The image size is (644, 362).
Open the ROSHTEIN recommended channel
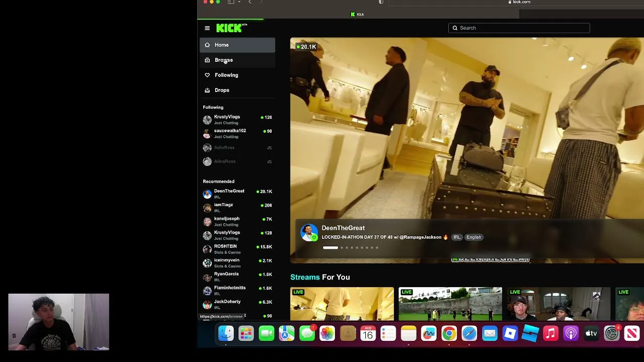[237, 249]
